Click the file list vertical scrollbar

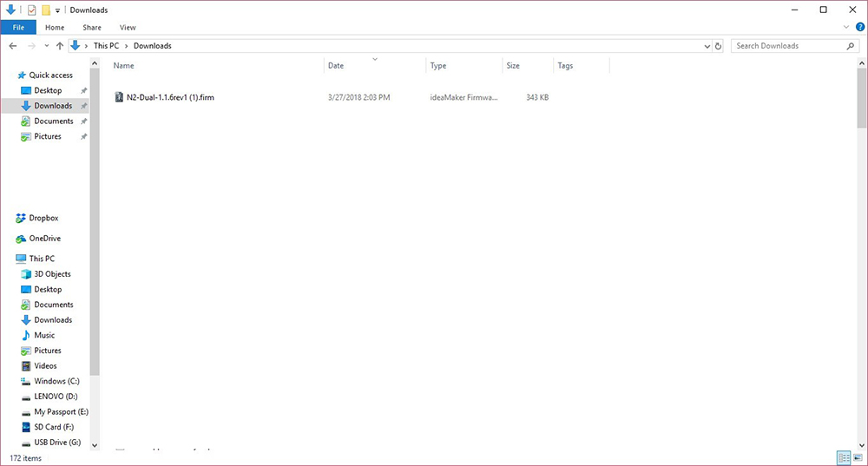click(x=860, y=260)
